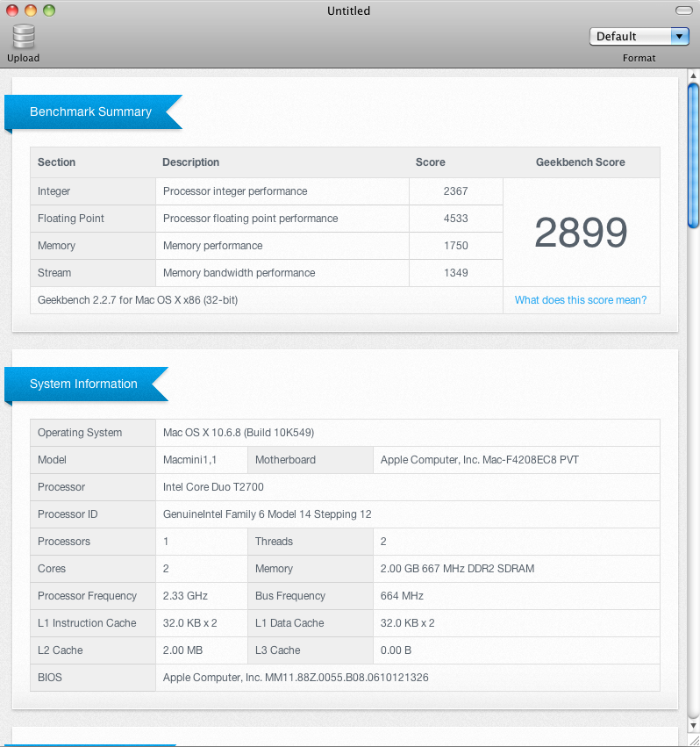Screen dimensions: 700x747
Task: Click the scrollbar down arrow
Action: coord(693,726)
